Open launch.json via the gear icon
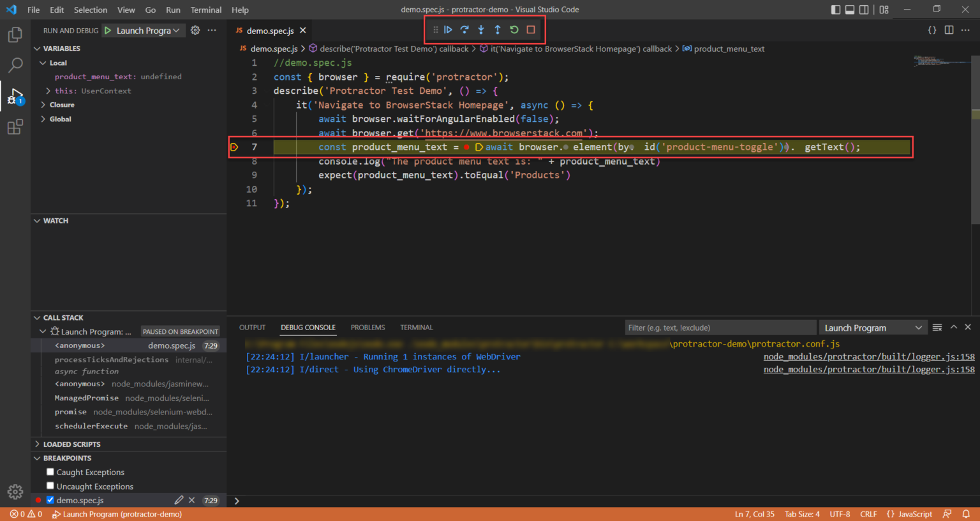Image resolution: width=980 pixels, height=521 pixels. 195,30
